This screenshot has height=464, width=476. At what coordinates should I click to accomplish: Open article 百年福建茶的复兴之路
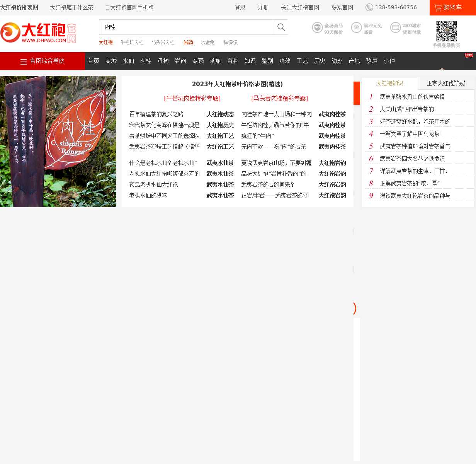[156, 114]
